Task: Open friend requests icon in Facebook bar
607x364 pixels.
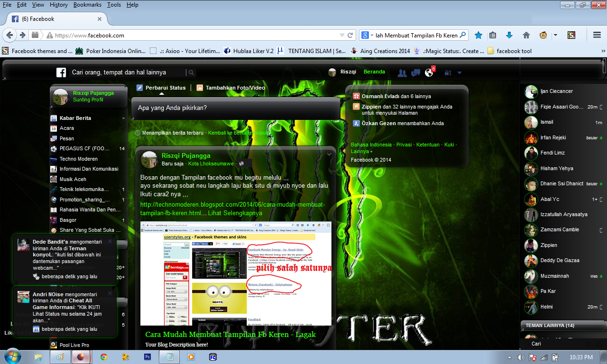Action: click(402, 73)
